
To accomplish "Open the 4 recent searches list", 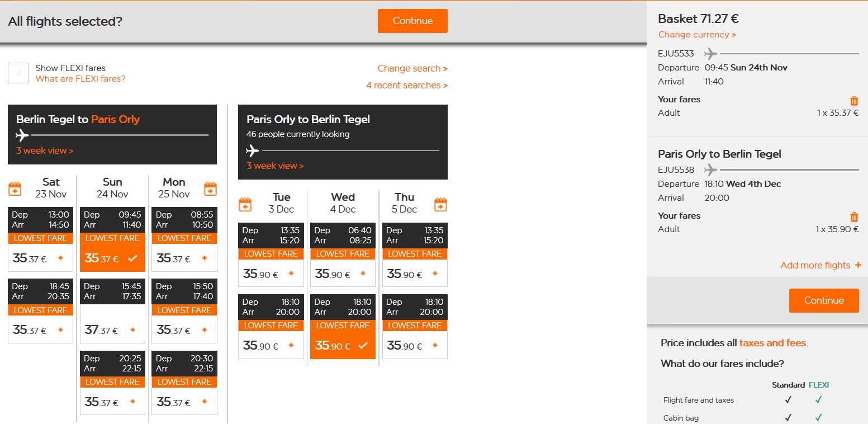I will [407, 85].
